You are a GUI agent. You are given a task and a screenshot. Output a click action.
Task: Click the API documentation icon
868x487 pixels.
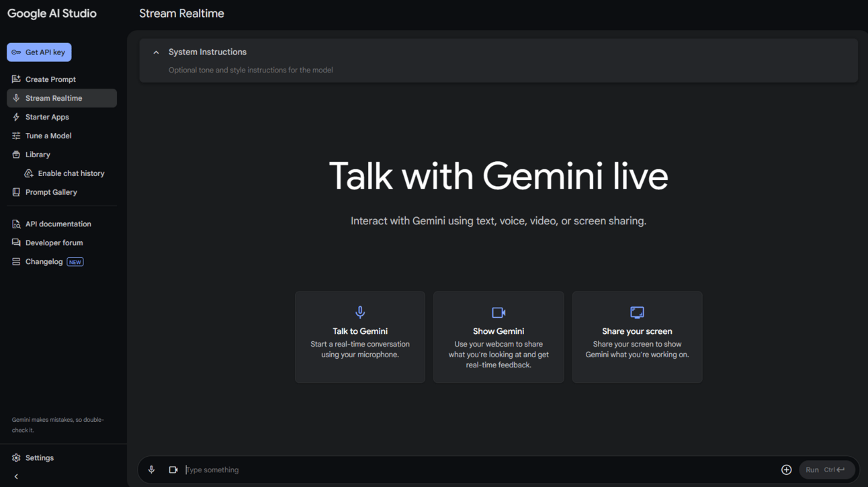[x=16, y=224]
